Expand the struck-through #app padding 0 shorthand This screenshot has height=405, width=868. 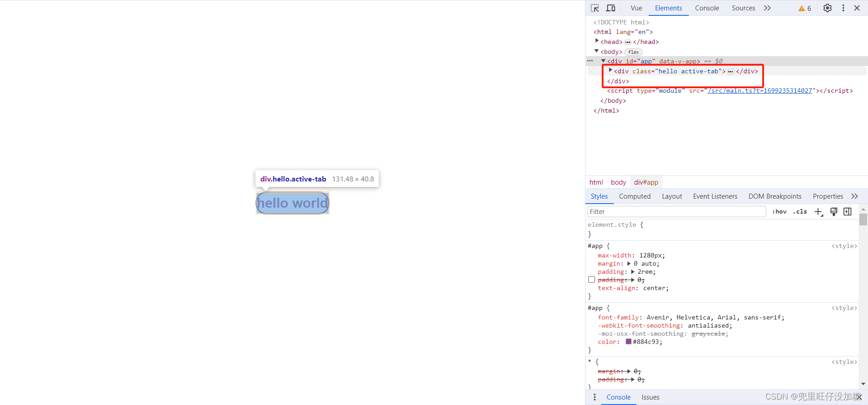[632, 280]
